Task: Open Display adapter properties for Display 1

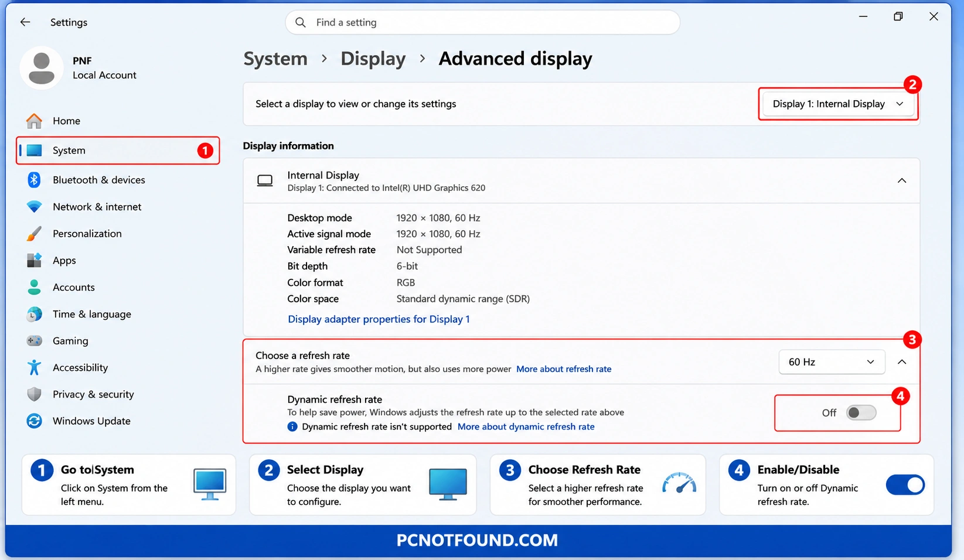Action: click(379, 319)
